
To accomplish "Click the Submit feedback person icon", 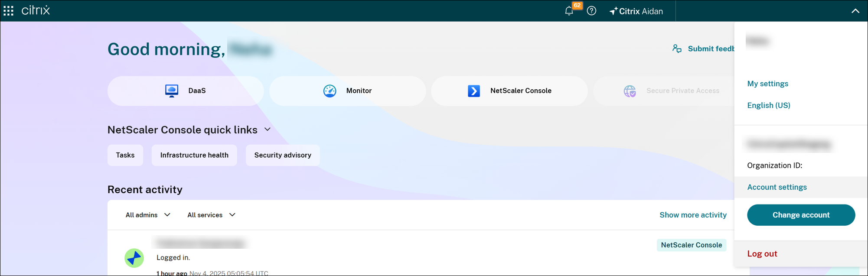I will 677,49.
